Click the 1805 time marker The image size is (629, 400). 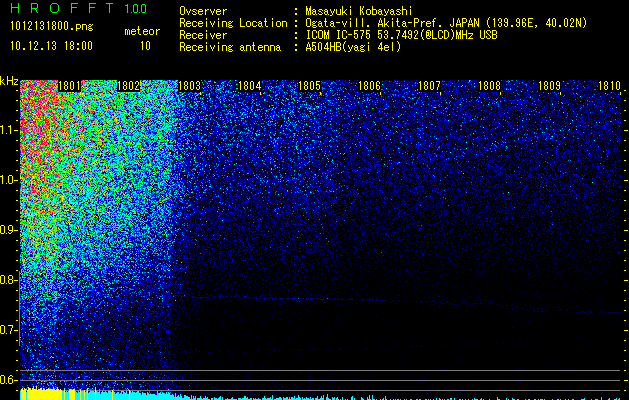pyautogui.click(x=309, y=86)
